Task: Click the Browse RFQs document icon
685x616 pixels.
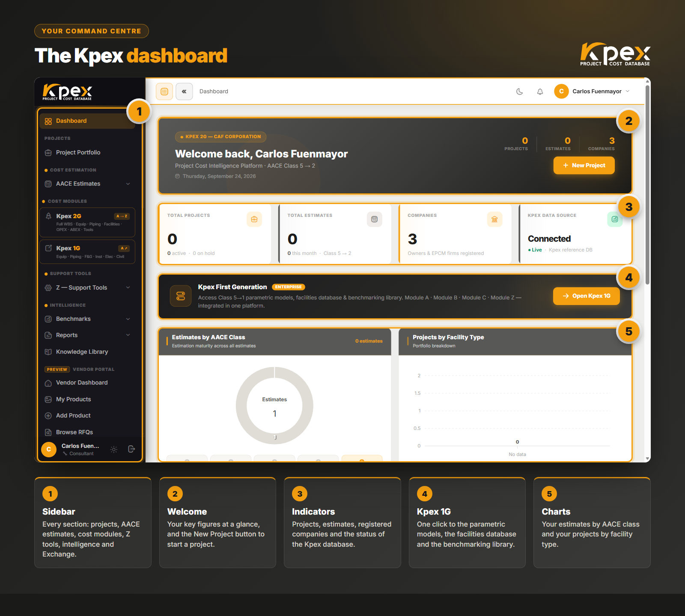Action: click(48, 432)
